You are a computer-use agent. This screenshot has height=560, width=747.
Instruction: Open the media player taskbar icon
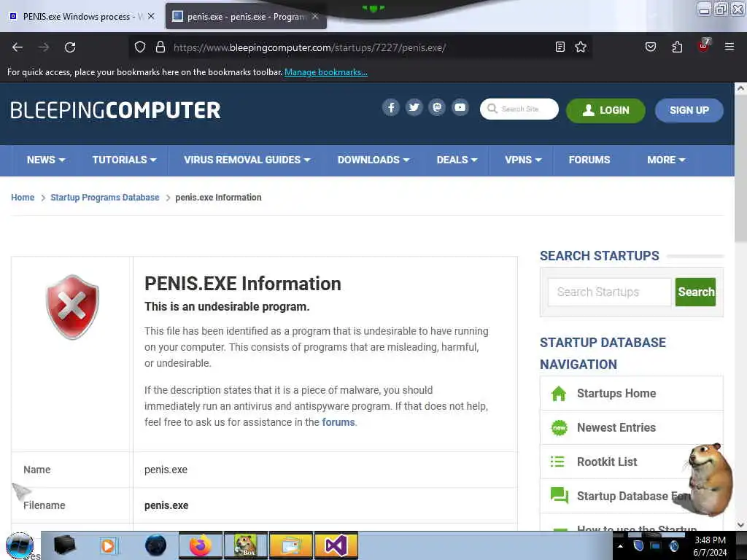coord(109,545)
